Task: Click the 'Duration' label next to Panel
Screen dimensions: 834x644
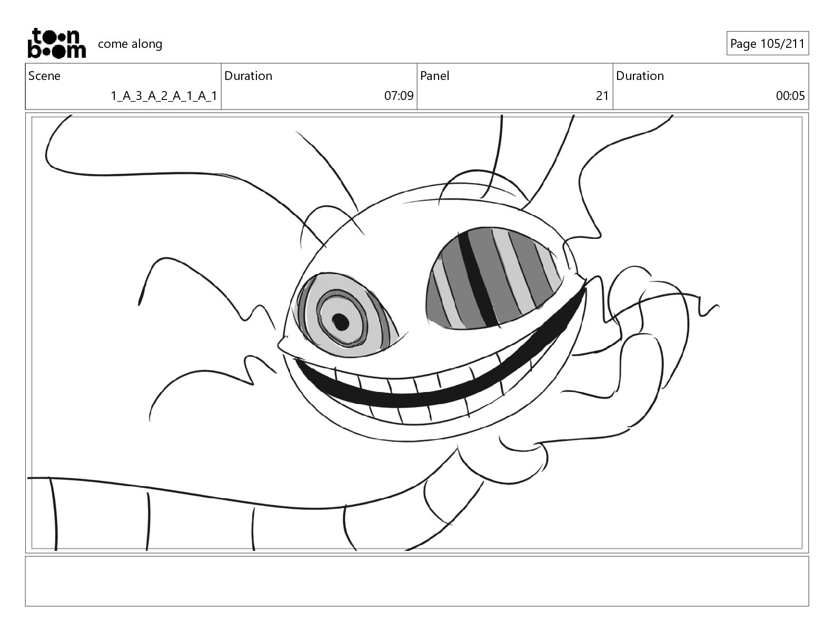Action: click(640, 76)
